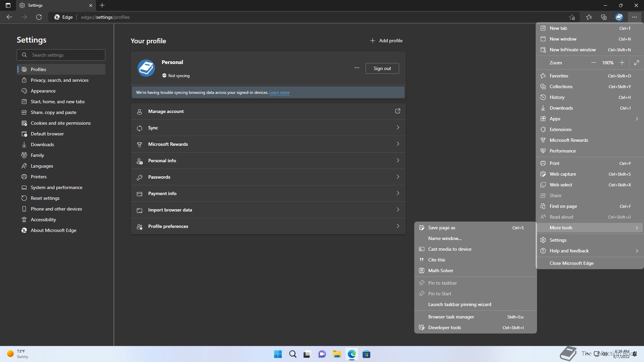Decrease zoom with the minus button
This screenshot has width=644, height=362.
point(593,63)
